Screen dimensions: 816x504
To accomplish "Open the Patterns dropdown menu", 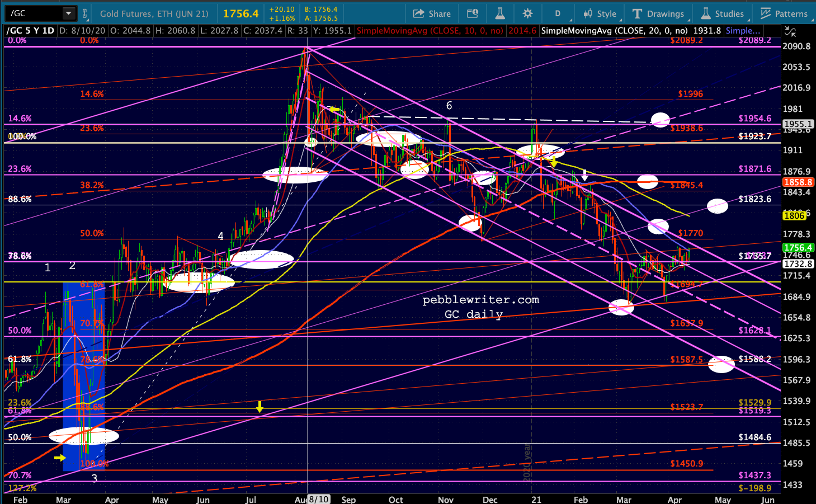I will 784,13.
